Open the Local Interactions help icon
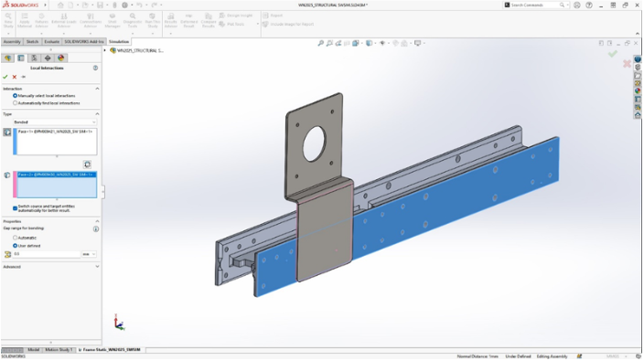Screen dimensions: 644x361 point(95,68)
